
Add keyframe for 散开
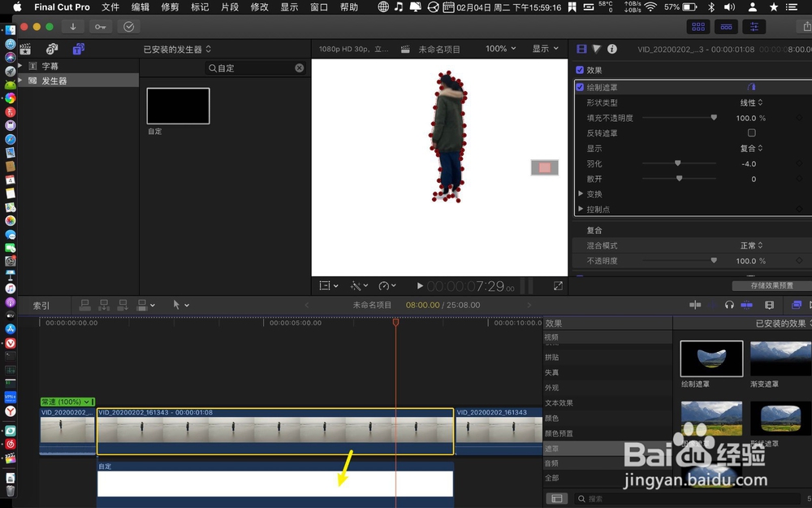click(800, 179)
